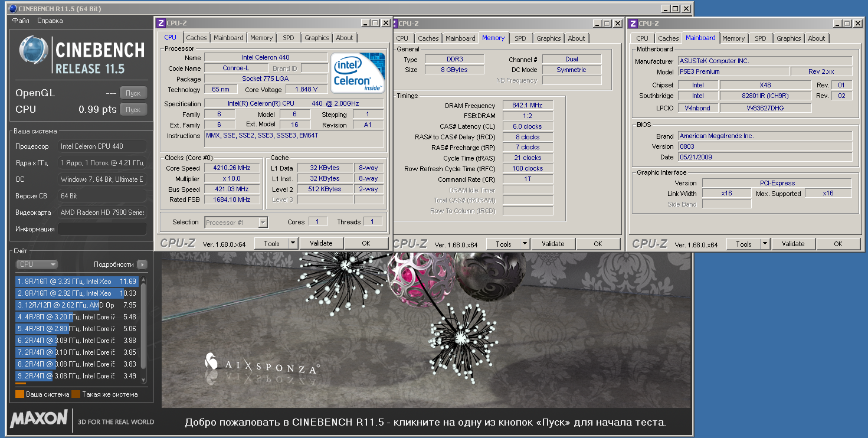Switch to Caches tab in Memory CPU-Z window
The height and width of the screenshot is (438, 868).
(x=428, y=38)
